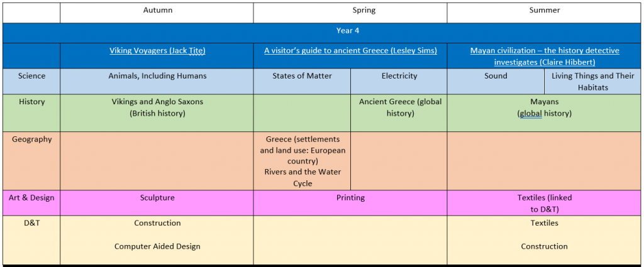Click the Geography row label
The height and width of the screenshot is (267, 644).
[31, 139]
